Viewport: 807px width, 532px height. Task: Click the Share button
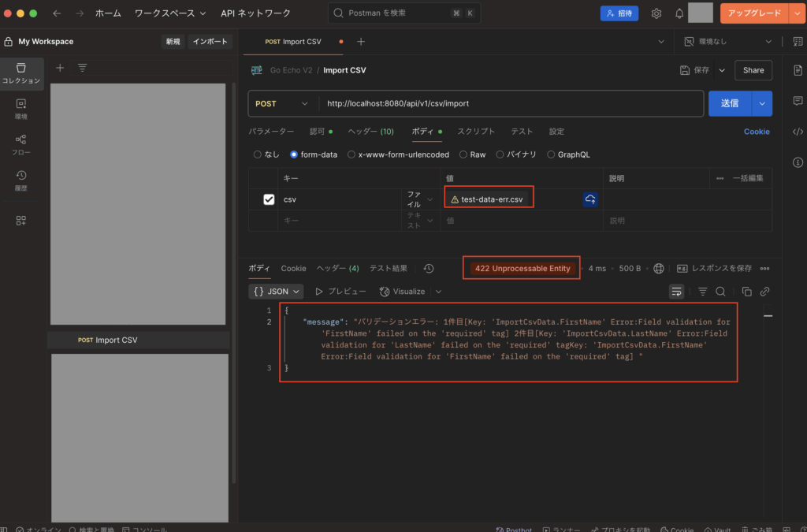pyautogui.click(x=753, y=70)
